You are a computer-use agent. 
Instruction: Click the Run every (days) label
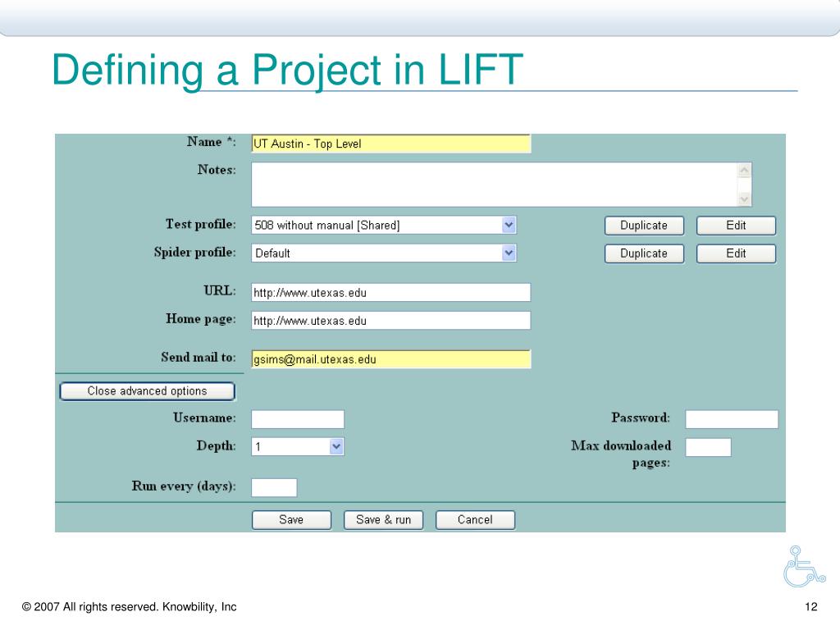(x=184, y=486)
